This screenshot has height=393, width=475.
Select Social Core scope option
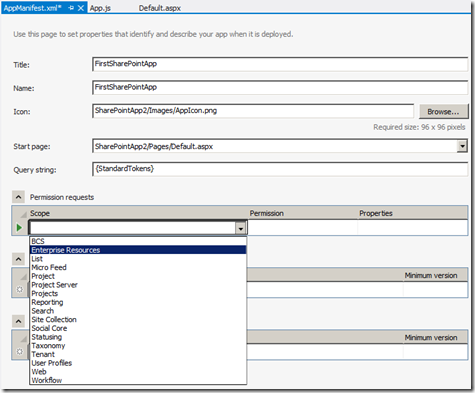point(138,328)
